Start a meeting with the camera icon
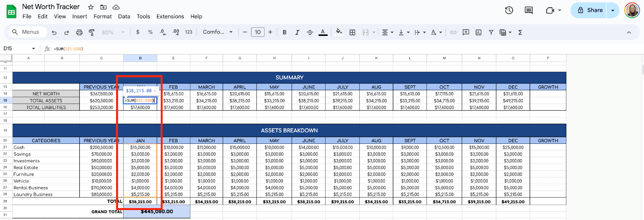 (x=550, y=10)
